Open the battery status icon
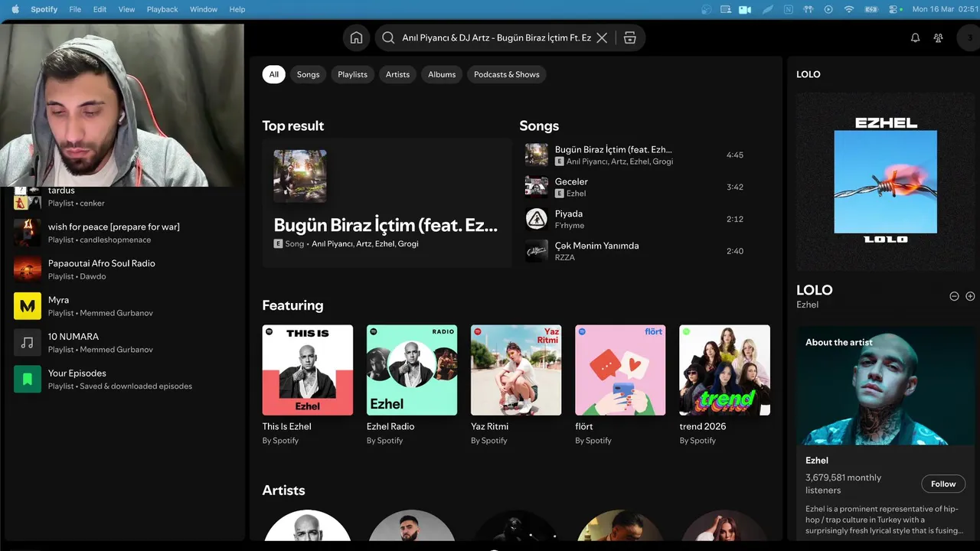This screenshot has width=980, height=551. pos(871,9)
